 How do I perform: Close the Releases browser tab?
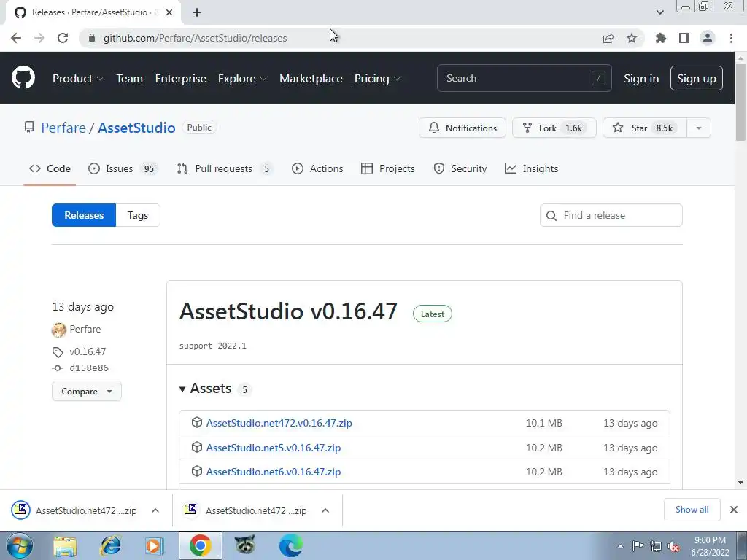click(x=169, y=12)
